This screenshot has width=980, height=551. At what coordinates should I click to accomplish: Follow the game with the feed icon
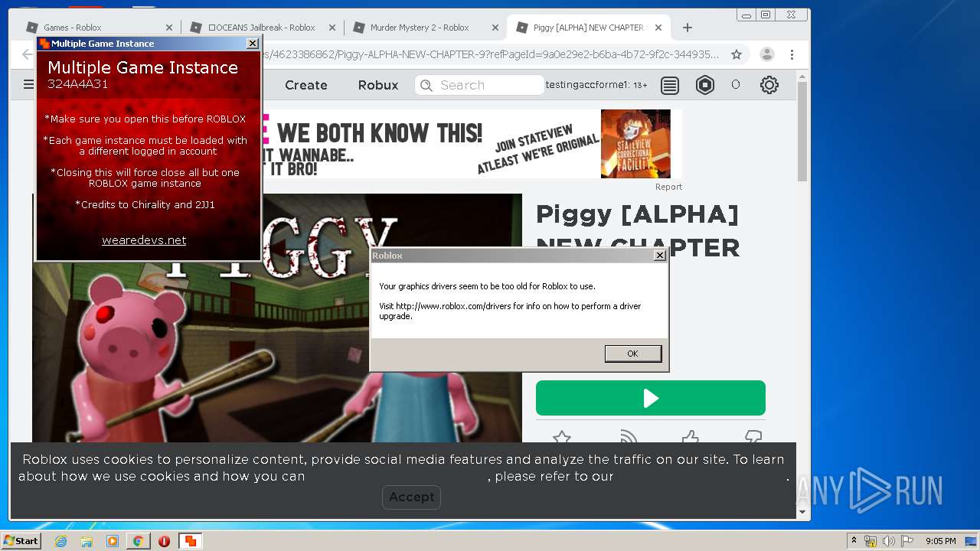(629, 438)
